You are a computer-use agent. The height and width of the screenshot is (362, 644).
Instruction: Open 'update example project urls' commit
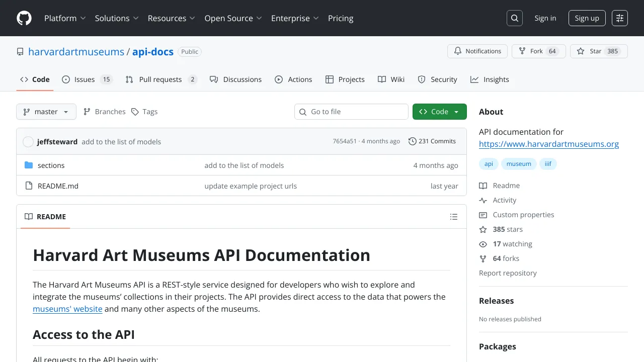click(251, 186)
